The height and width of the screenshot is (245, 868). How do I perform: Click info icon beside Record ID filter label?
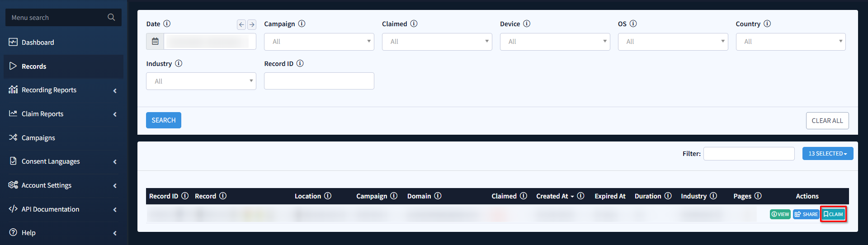pyautogui.click(x=300, y=63)
